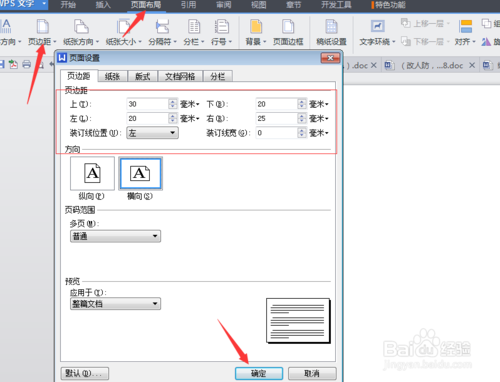Image resolution: width=500 pixels, height=382 pixels.
Task: Open 背景 background tool
Action: [x=256, y=33]
